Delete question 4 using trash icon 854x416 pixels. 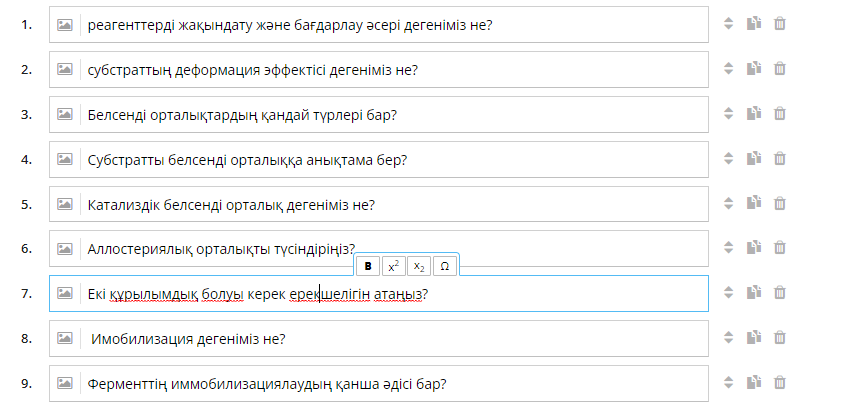click(x=780, y=159)
